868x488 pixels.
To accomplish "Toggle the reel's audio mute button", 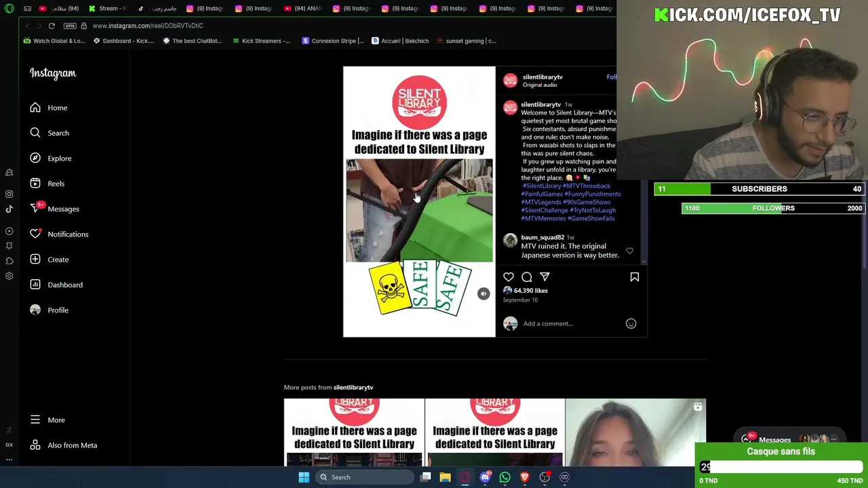I will click(x=483, y=293).
